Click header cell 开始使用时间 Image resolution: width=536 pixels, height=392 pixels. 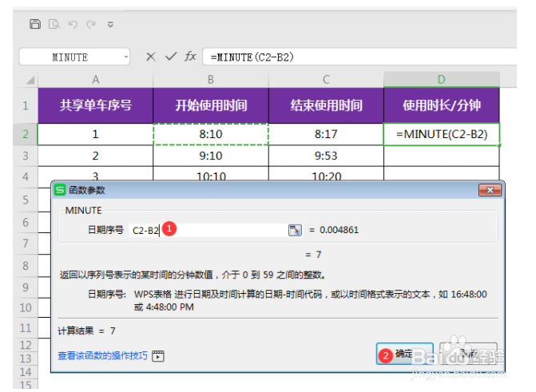[x=211, y=105]
